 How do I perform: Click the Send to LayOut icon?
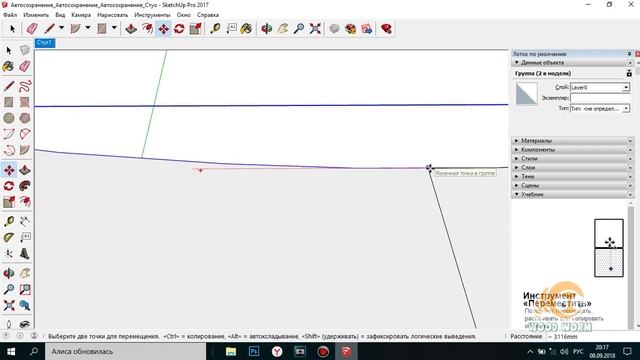[x=367, y=29]
